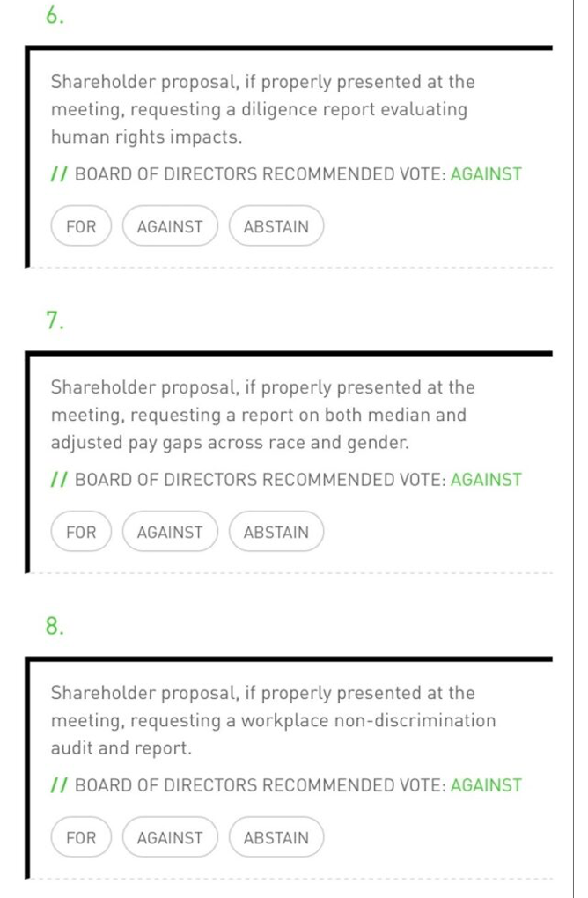
Task: Select AGAINST for proposal 8
Action: coord(170,837)
